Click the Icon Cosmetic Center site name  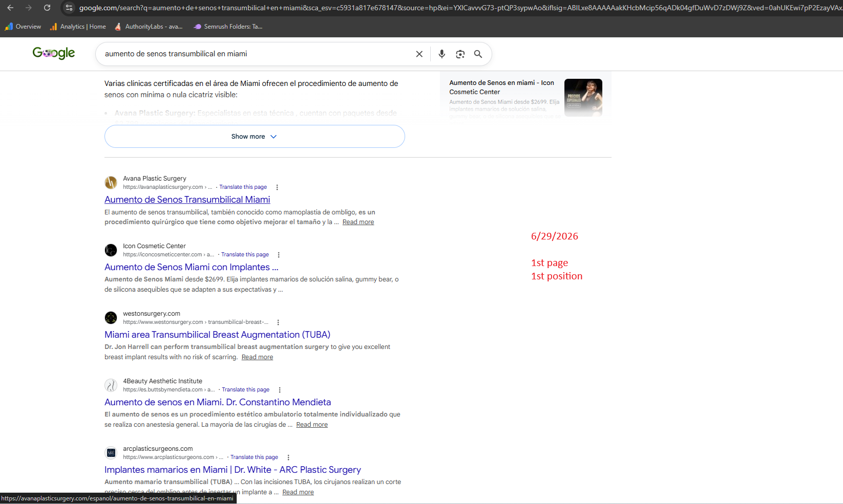tap(154, 246)
